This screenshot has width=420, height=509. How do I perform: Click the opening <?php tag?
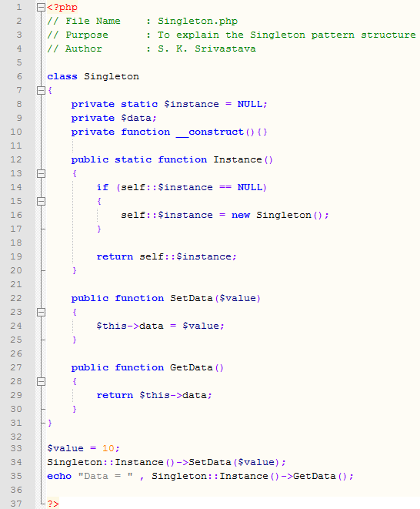click(x=62, y=7)
